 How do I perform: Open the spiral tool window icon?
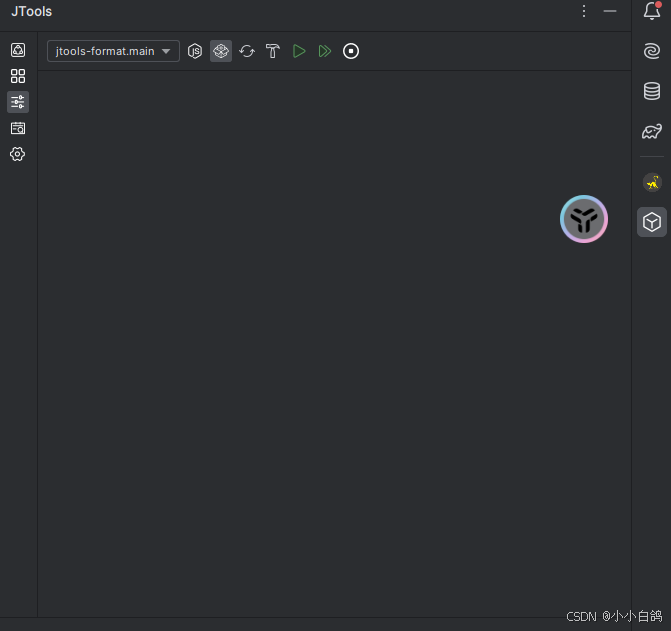point(652,51)
